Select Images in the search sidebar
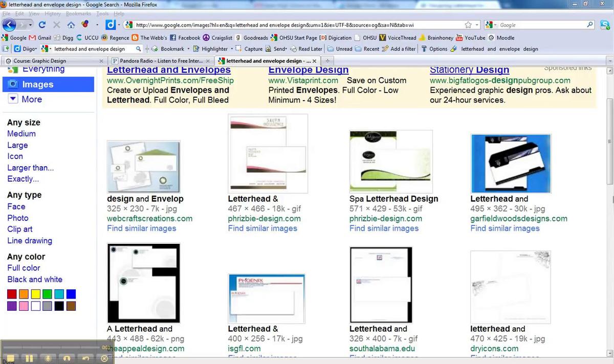Image resolution: width=614 pixels, height=364 pixels. 48,84
